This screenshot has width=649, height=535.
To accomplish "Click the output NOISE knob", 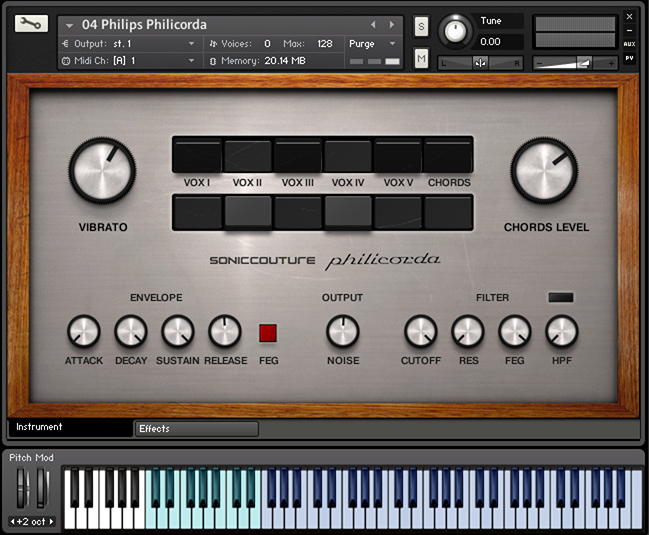I will pos(343,331).
